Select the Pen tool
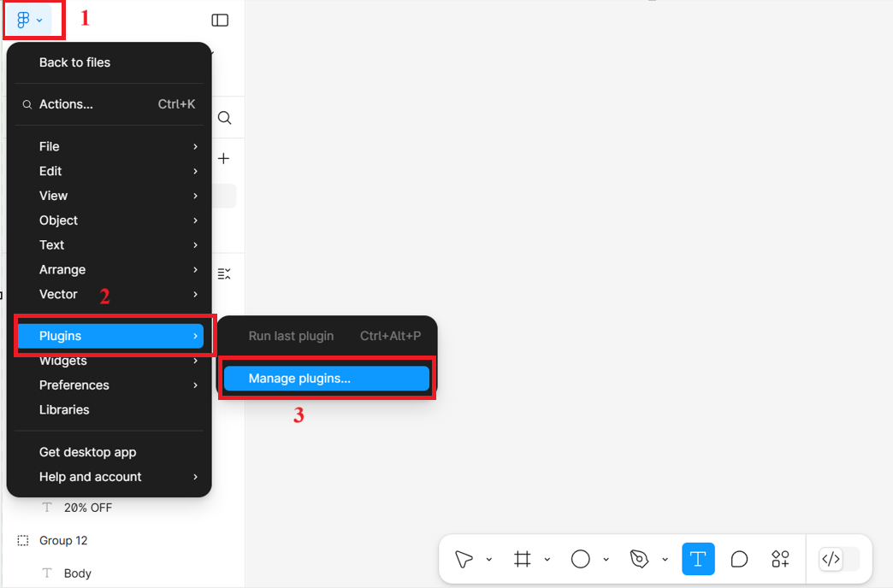 pos(639,559)
